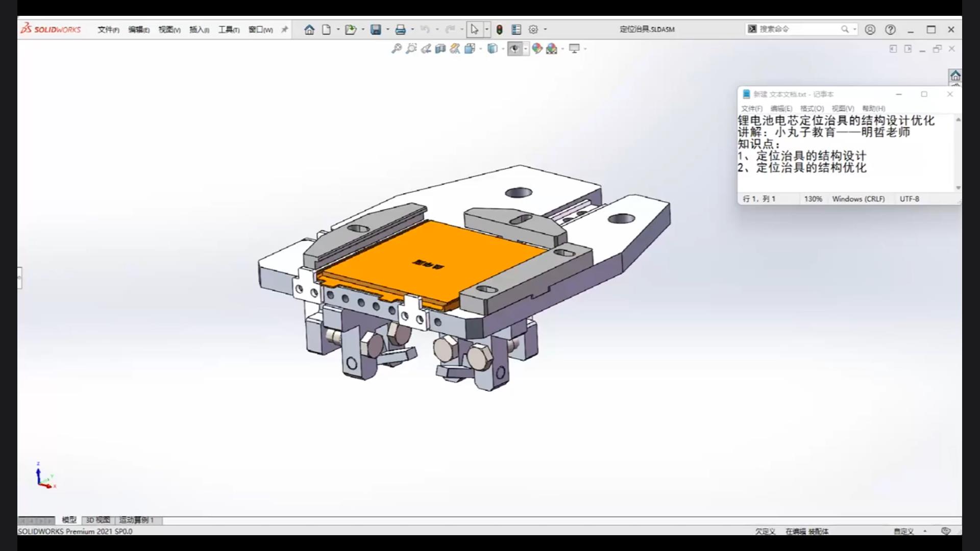This screenshot has height=551, width=980.
Task: Expand View Settings dropdown arrow
Action: (585, 48)
